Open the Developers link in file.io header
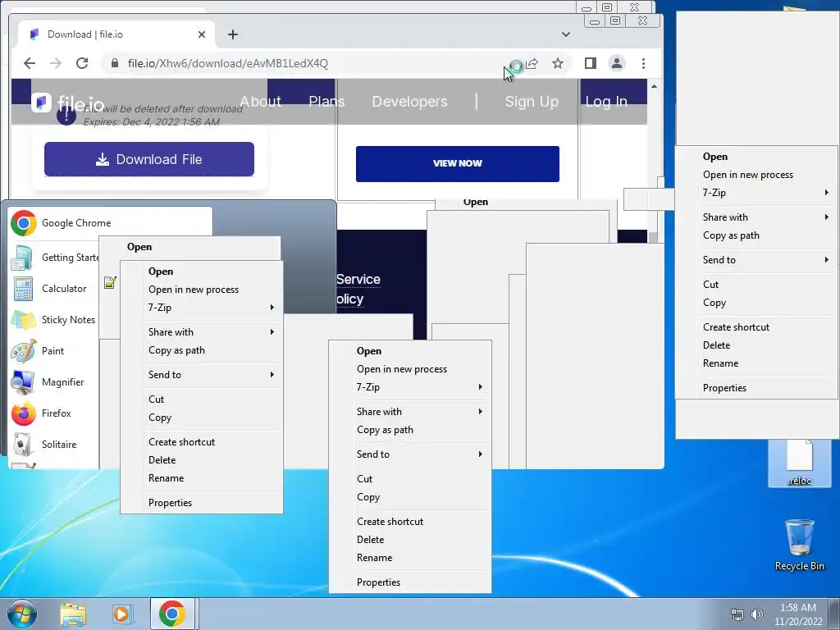 tap(410, 102)
